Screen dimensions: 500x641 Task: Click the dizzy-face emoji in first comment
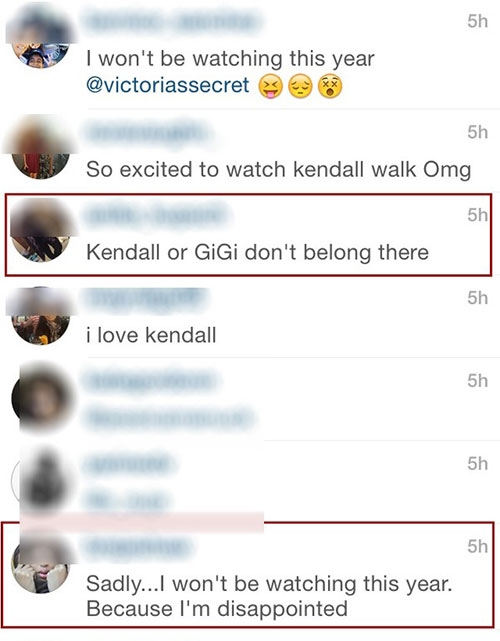pyautogui.click(x=330, y=87)
